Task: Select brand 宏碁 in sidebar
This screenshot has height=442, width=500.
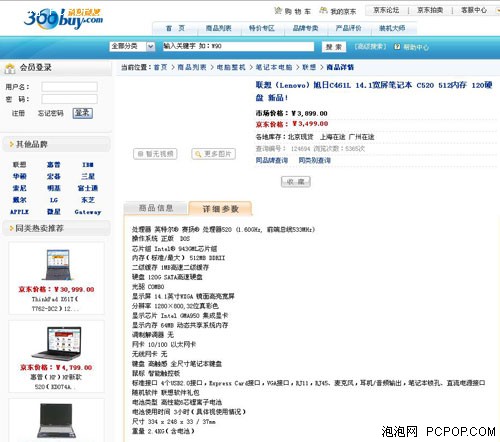Action: coord(54,176)
